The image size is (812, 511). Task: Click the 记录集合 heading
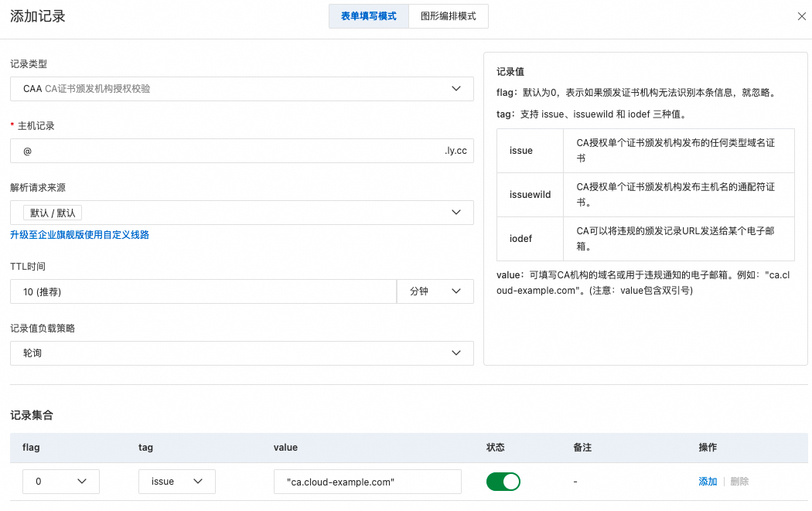pyautogui.click(x=32, y=415)
